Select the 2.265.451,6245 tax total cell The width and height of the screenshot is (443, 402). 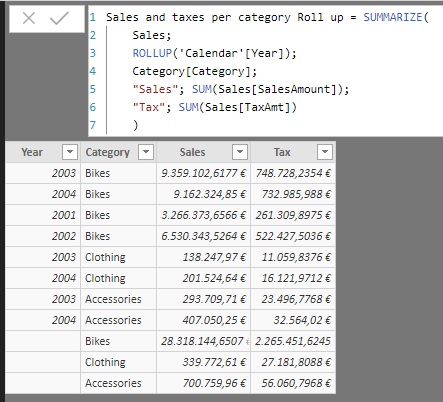tap(293, 341)
